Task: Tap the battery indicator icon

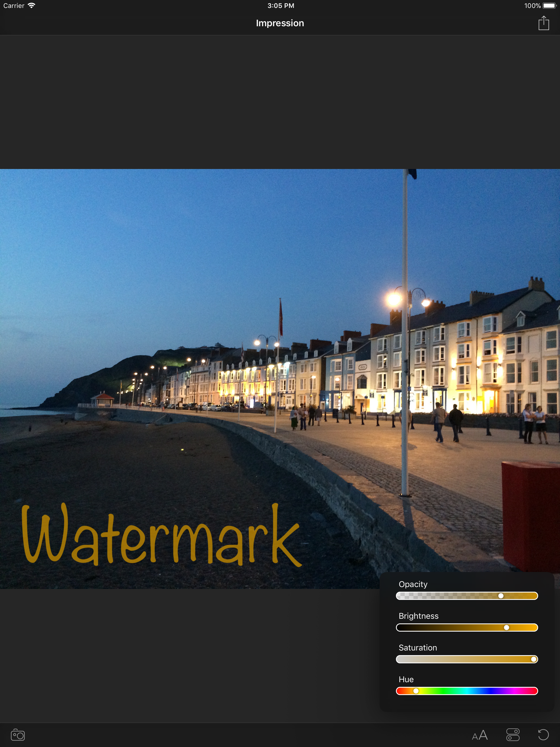Action: click(x=549, y=5)
